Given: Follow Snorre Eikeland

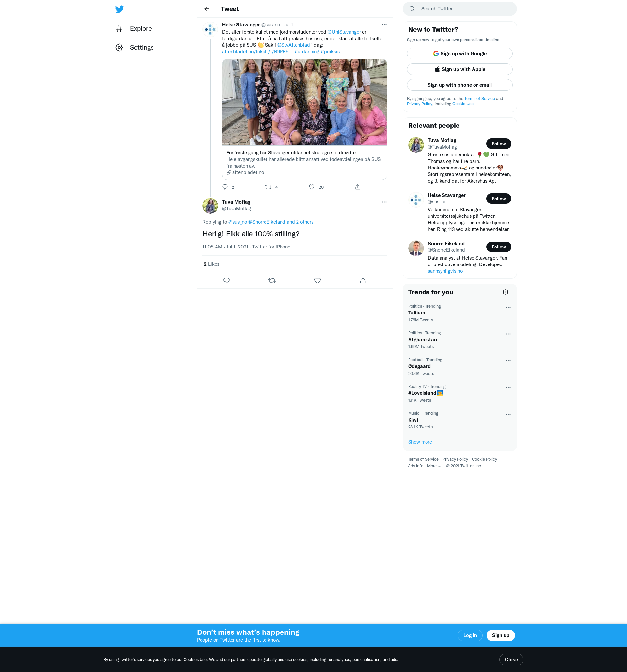Looking at the screenshot, I should (x=499, y=247).
